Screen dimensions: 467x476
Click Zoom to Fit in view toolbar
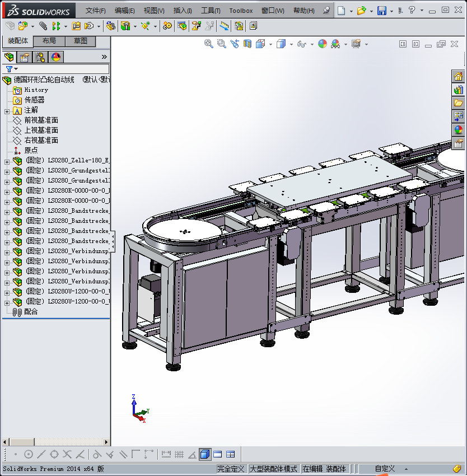209,44
